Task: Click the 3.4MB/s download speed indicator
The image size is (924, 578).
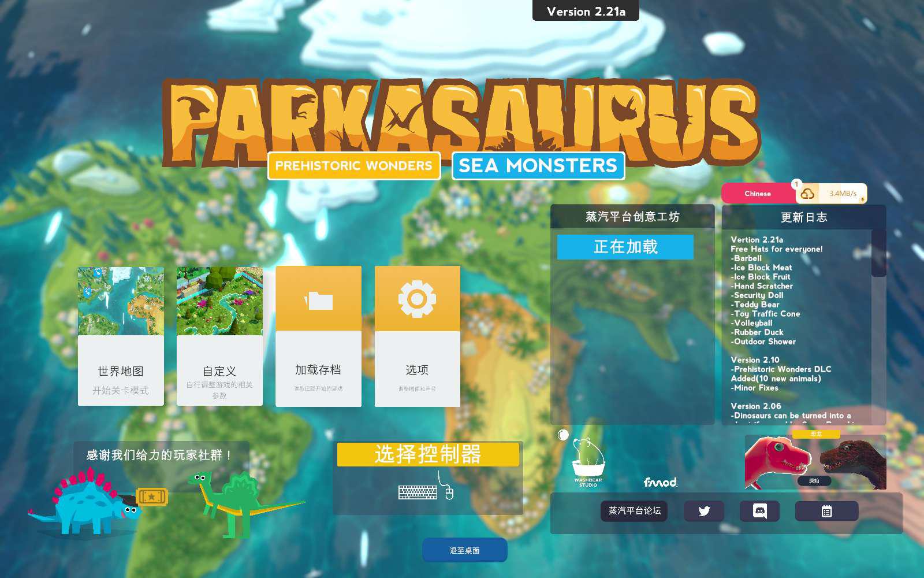Action: click(x=843, y=194)
